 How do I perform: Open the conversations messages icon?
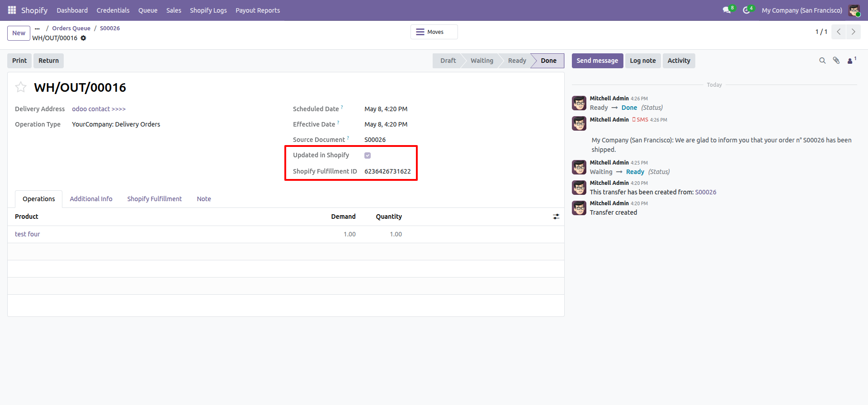point(727,10)
